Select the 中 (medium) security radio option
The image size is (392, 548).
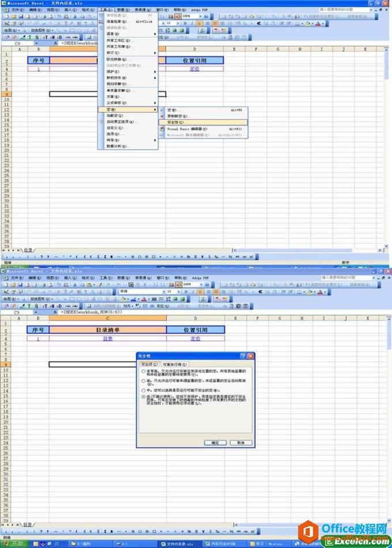(144, 389)
